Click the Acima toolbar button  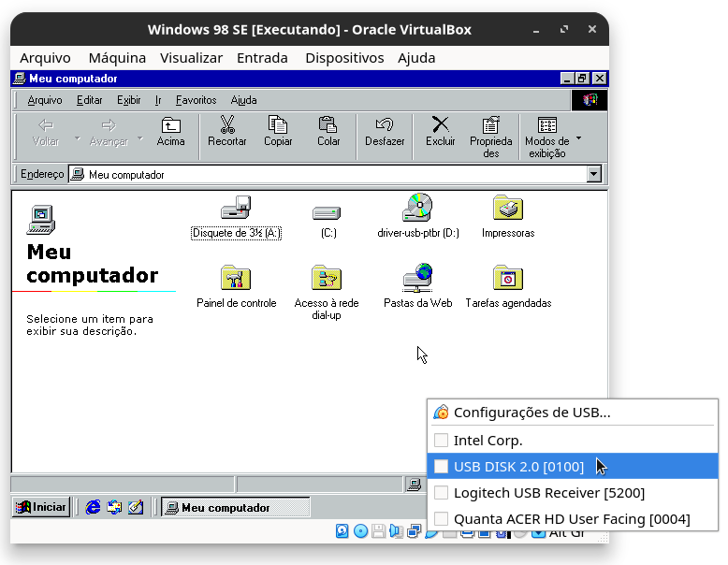click(x=170, y=133)
